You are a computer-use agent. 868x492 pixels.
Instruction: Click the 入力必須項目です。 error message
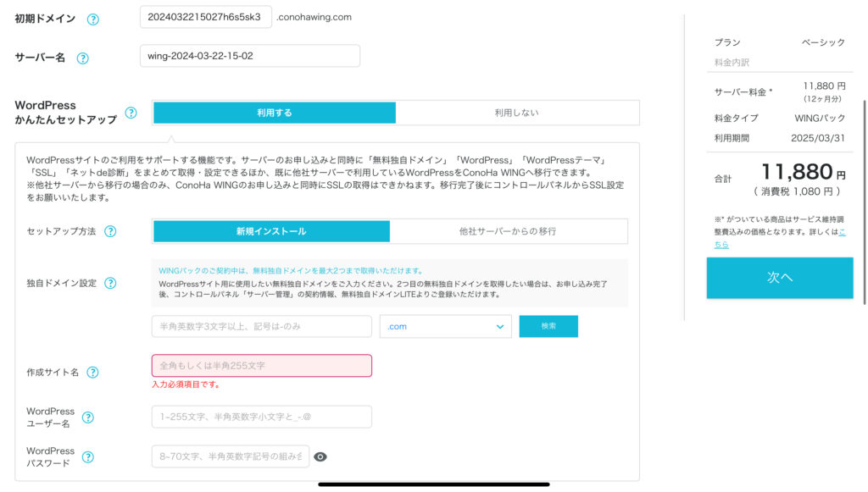point(186,384)
